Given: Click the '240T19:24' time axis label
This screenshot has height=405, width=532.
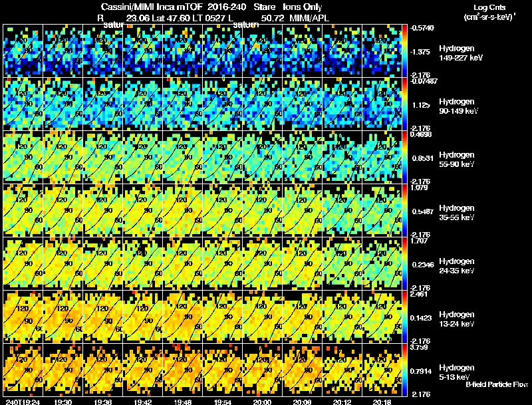Looking at the screenshot, I should tap(23, 402).
